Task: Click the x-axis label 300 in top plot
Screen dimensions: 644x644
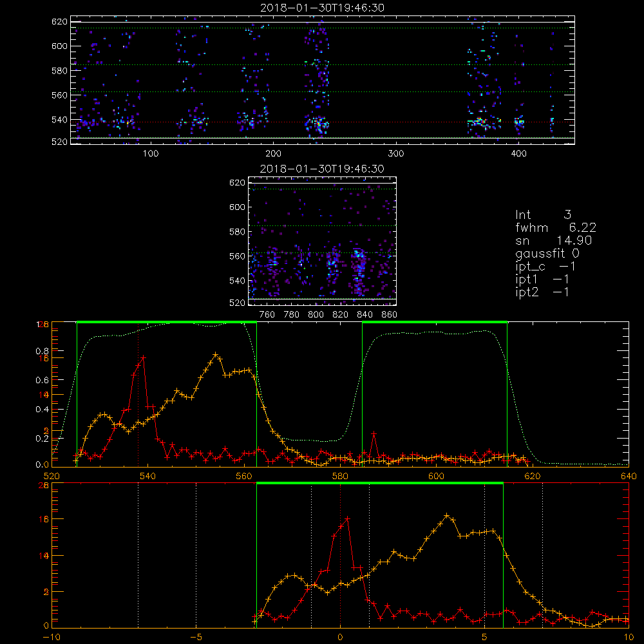Action: pos(396,154)
